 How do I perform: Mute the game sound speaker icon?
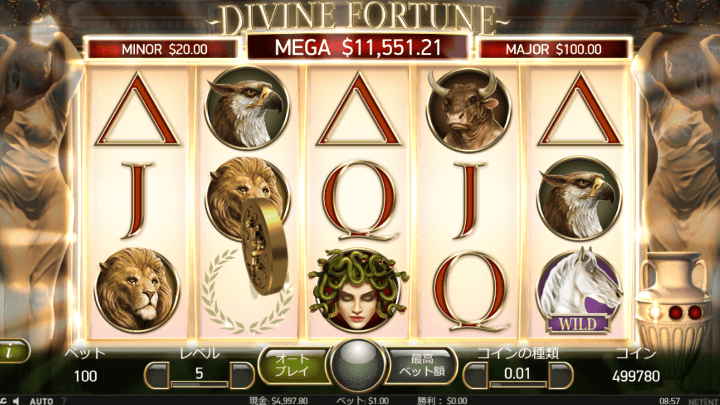point(17,401)
